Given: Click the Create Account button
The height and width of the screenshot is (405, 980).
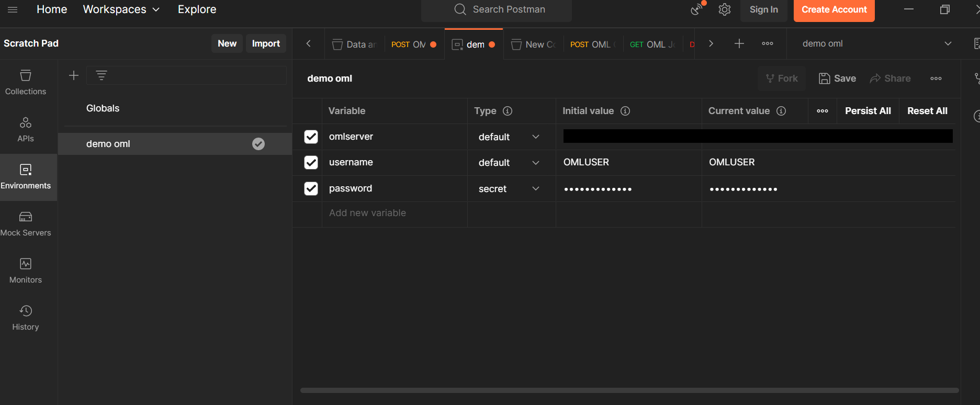Looking at the screenshot, I should 834,9.
